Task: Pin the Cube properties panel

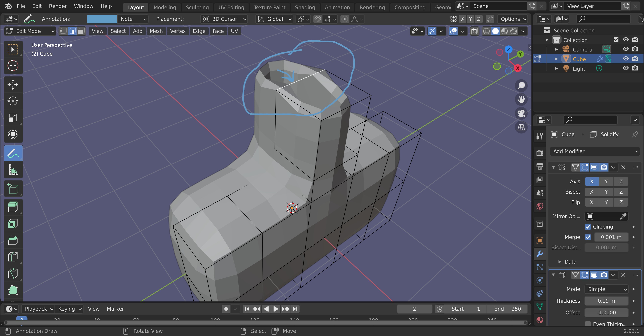Action: [635, 134]
